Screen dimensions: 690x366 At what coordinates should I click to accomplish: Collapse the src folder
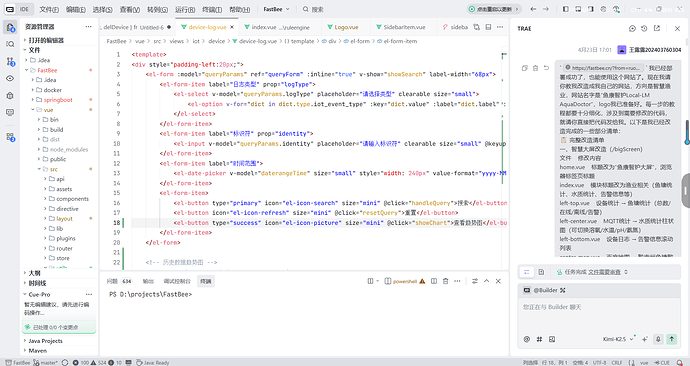tap(53, 169)
